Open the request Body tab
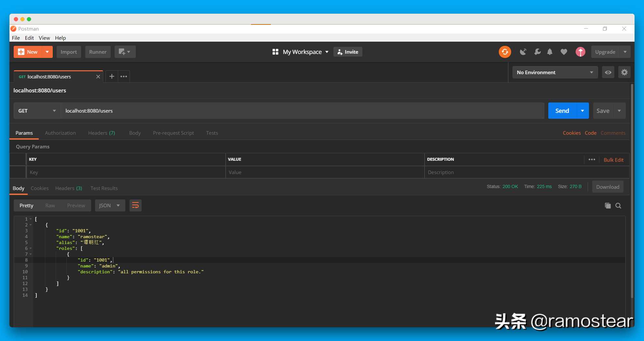The width and height of the screenshot is (644, 341). tap(135, 133)
